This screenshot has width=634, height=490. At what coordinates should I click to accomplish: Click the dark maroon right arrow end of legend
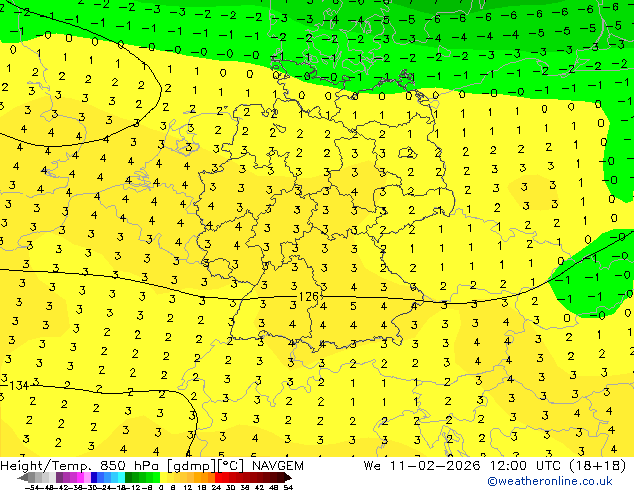click(x=288, y=478)
